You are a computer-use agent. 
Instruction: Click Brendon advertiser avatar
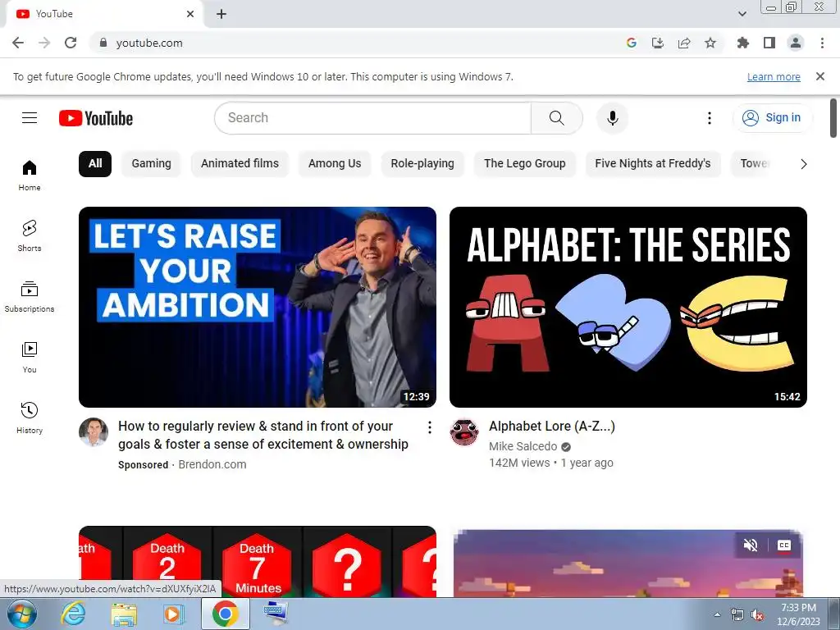(94, 432)
